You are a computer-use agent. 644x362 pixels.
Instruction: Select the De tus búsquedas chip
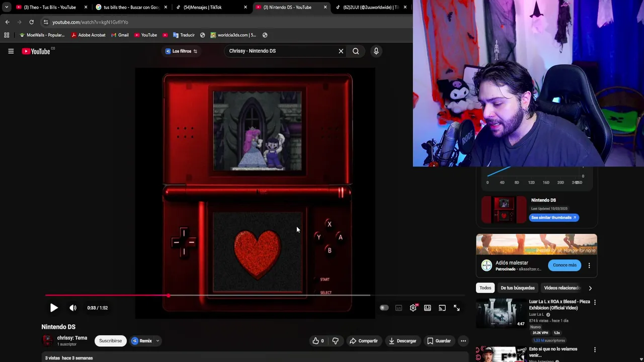point(517,288)
